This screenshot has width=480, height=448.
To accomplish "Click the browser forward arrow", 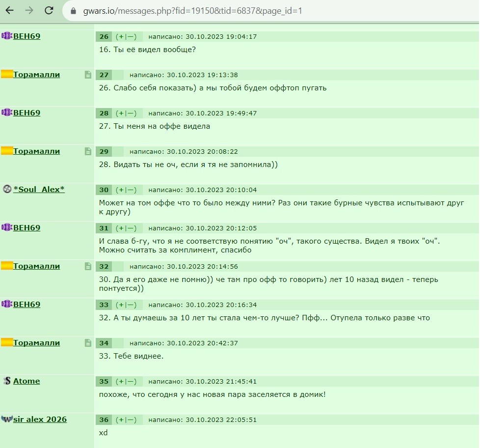I will click(29, 10).
